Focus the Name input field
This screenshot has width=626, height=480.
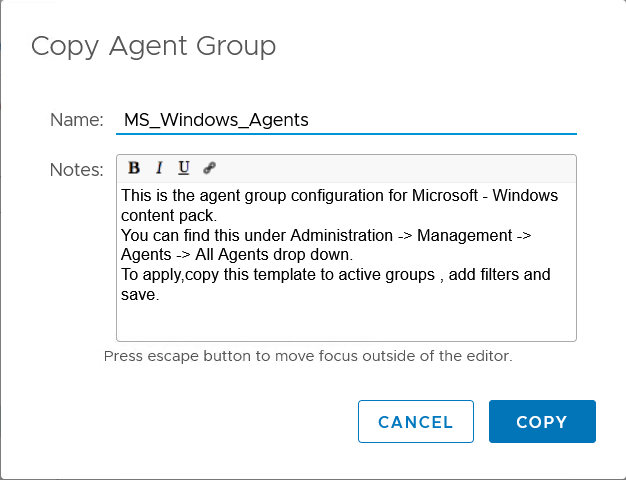[346, 119]
